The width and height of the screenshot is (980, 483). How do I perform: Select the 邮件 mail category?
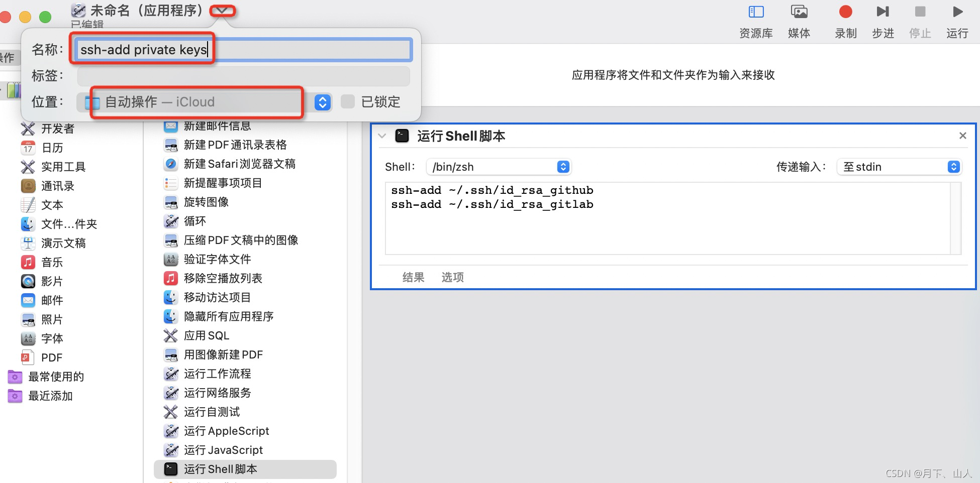[52, 300]
